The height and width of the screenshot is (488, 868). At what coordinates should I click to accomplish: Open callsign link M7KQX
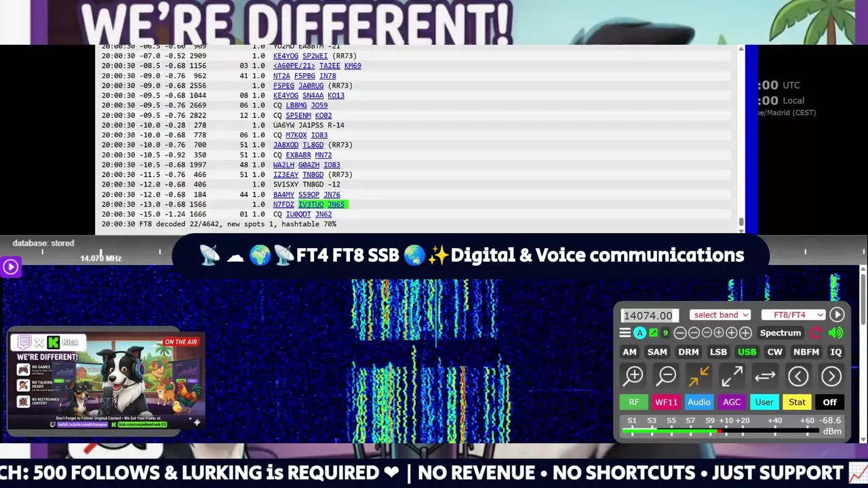tap(296, 135)
